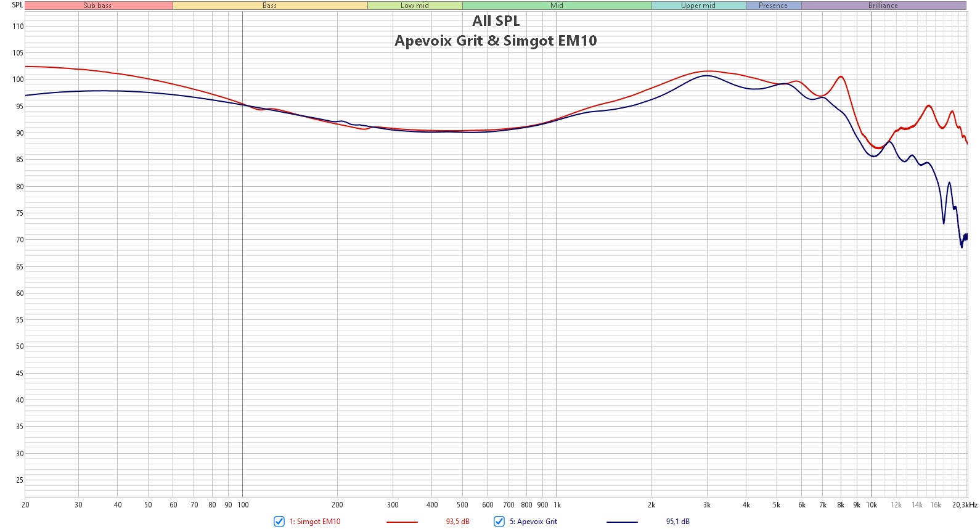
Task: Click the 25 dB SPL axis tick label
Action: pos(20,480)
